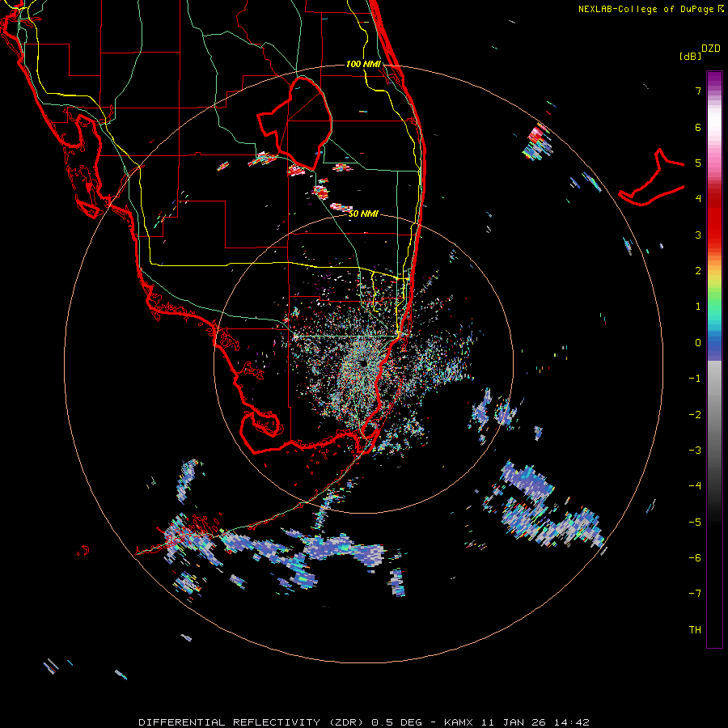This screenshot has width=728, height=728.
Task: Click the "DZD" legend heading
Action: click(711, 49)
